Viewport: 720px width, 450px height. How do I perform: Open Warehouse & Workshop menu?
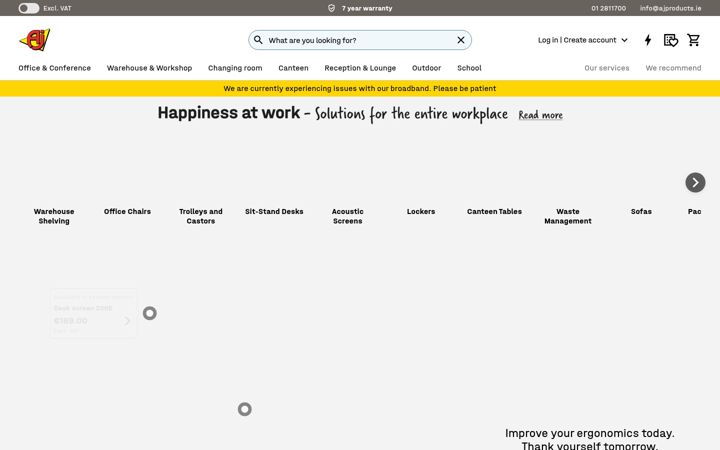[x=149, y=68]
